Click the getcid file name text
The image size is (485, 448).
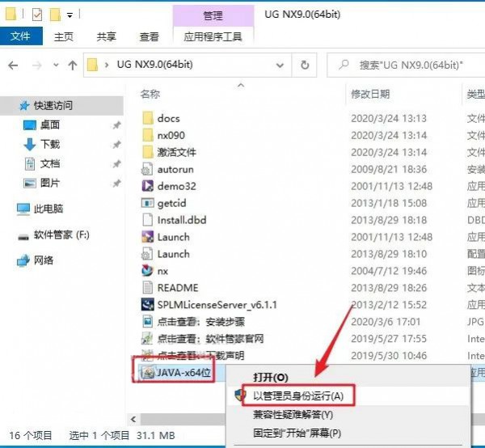click(x=172, y=203)
